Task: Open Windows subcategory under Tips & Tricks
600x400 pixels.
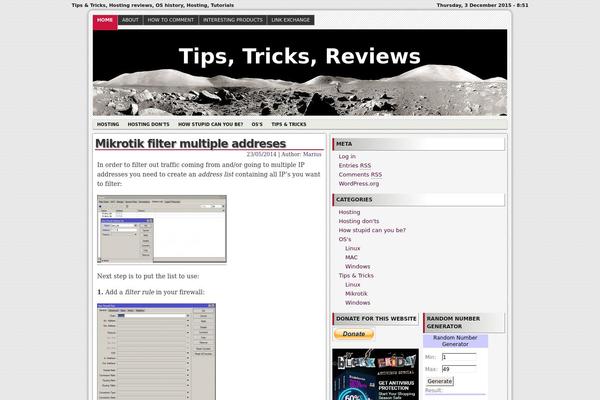Action: [x=357, y=303]
